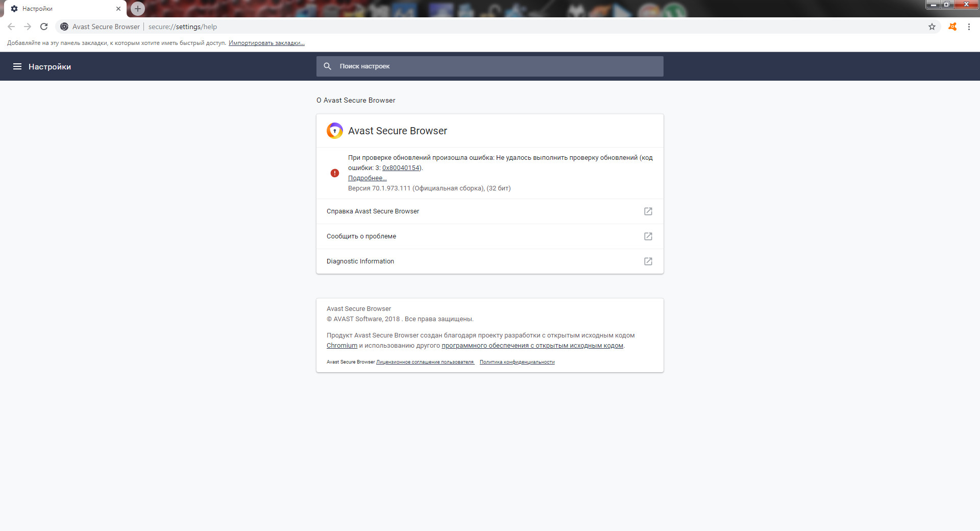Open the settings hamburger menu
The height and width of the screenshot is (531, 980).
click(x=17, y=66)
